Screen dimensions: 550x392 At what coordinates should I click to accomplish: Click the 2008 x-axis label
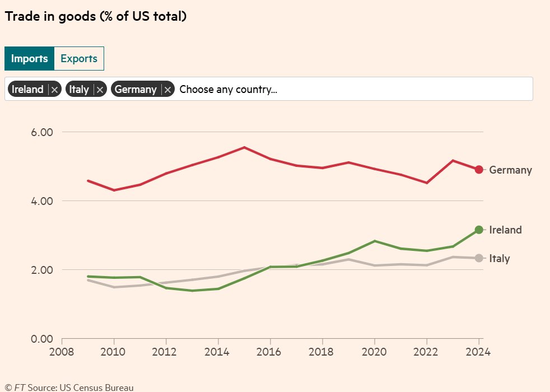(62, 352)
